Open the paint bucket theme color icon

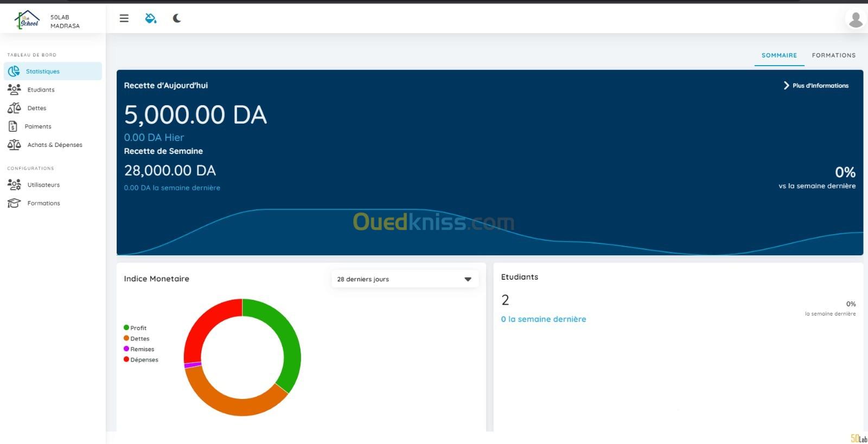pyautogui.click(x=150, y=18)
